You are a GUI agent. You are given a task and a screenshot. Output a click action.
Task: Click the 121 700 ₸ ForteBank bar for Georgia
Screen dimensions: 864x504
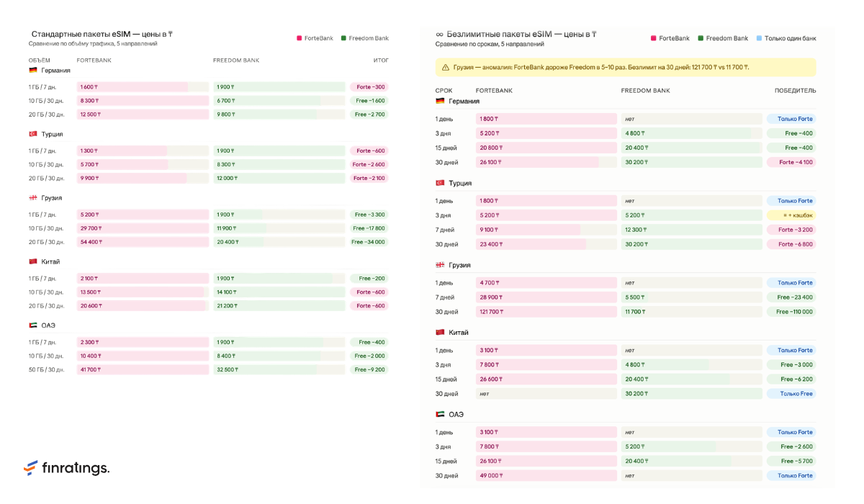pyautogui.click(x=546, y=312)
